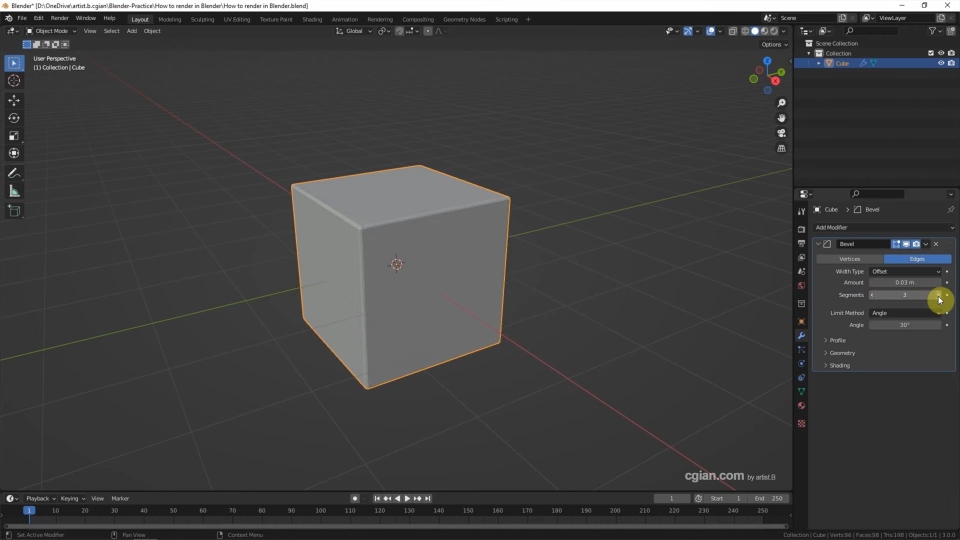960x540 pixels.
Task: Click the zoom viewport magnifier icon
Action: pyautogui.click(x=781, y=103)
